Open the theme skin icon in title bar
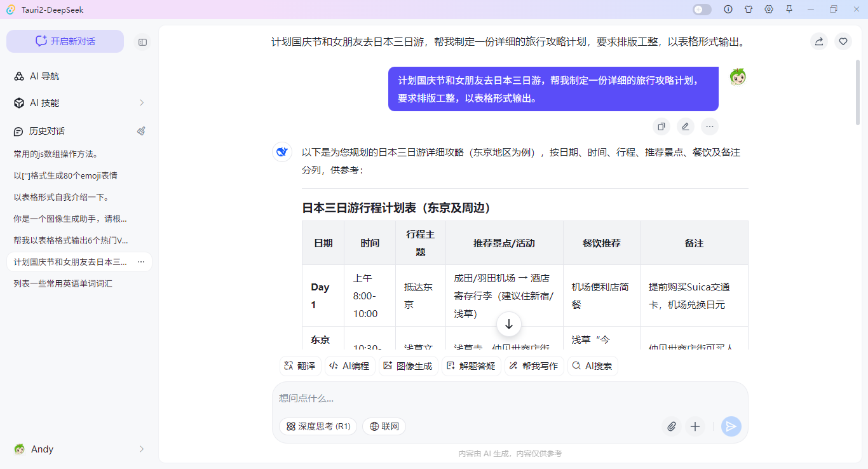Viewport: 868px width, 469px height. point(749,10)
